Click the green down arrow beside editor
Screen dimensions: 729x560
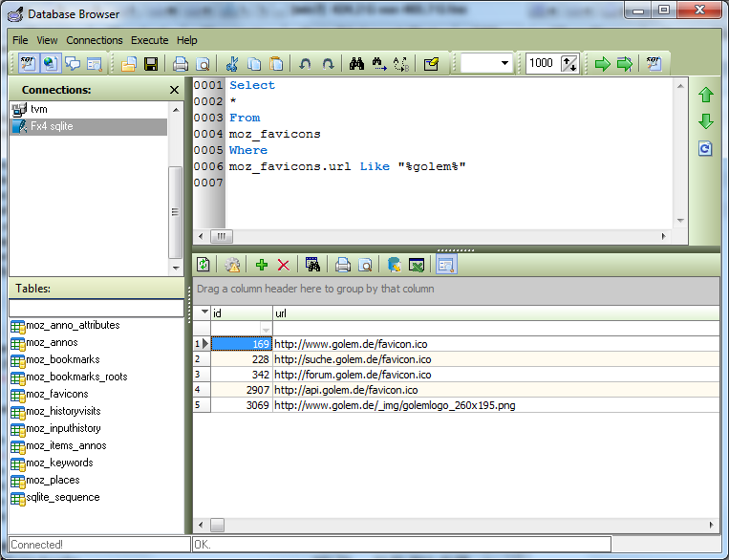(706, 121)
